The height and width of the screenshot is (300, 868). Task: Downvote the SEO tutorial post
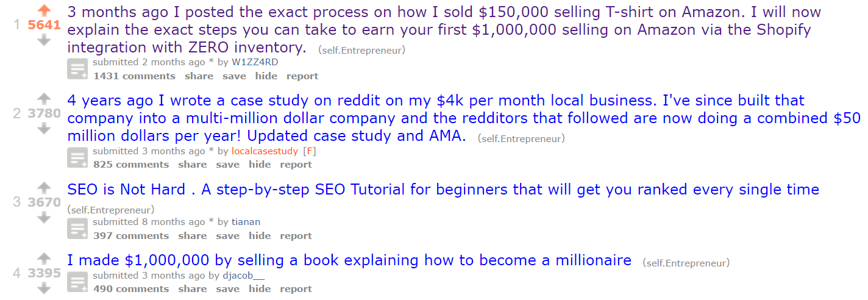(44, 216)
